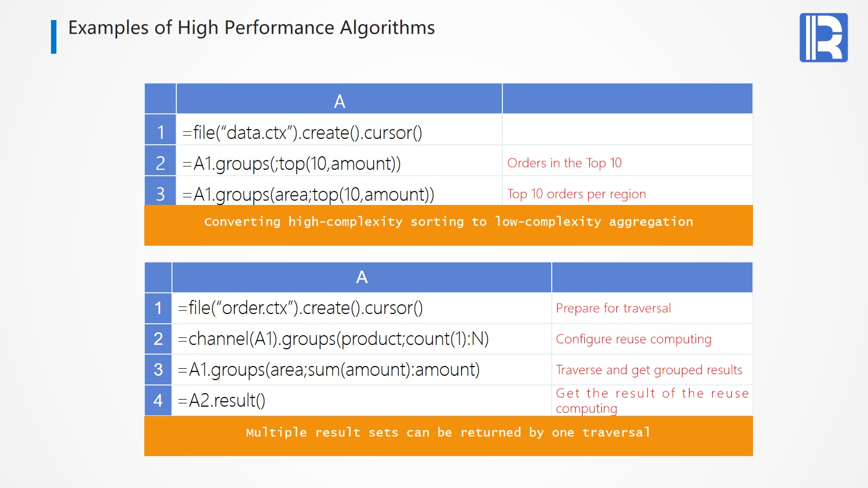Image resolution: width=868 pixels, height=488 pixels.
Task: Click the orange 'Converting high-complexity sorting' banner
Action: 448,223
